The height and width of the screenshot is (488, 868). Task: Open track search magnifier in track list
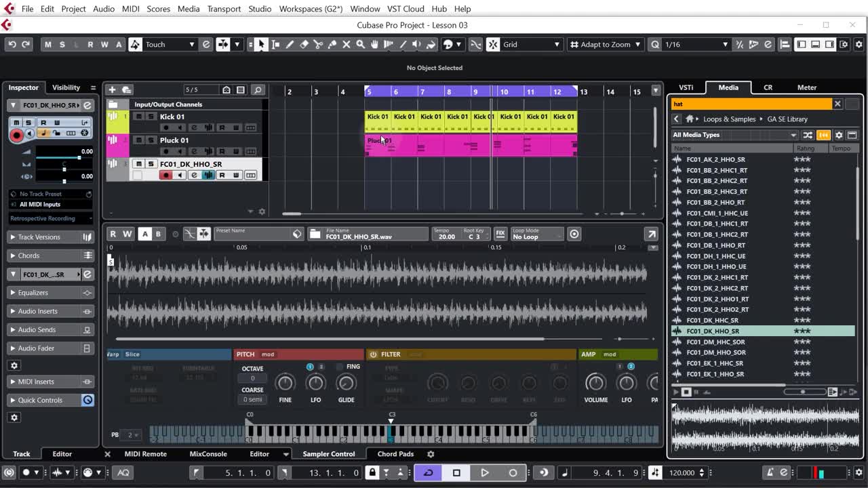258,89
